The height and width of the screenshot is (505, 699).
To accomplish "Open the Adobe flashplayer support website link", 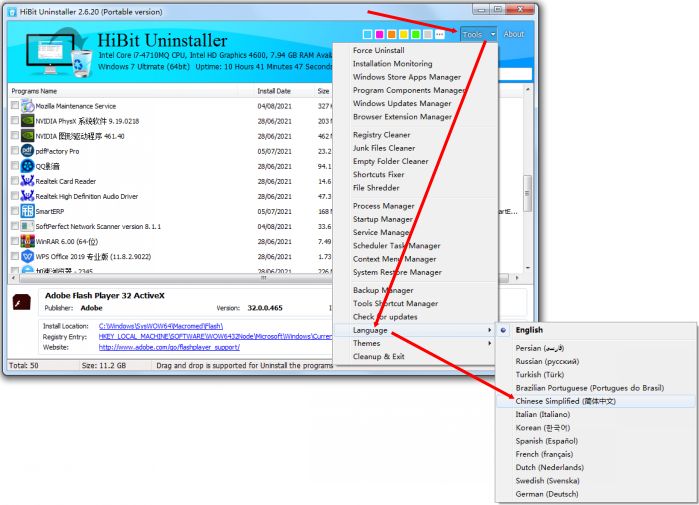I will [x=169, y=347].
